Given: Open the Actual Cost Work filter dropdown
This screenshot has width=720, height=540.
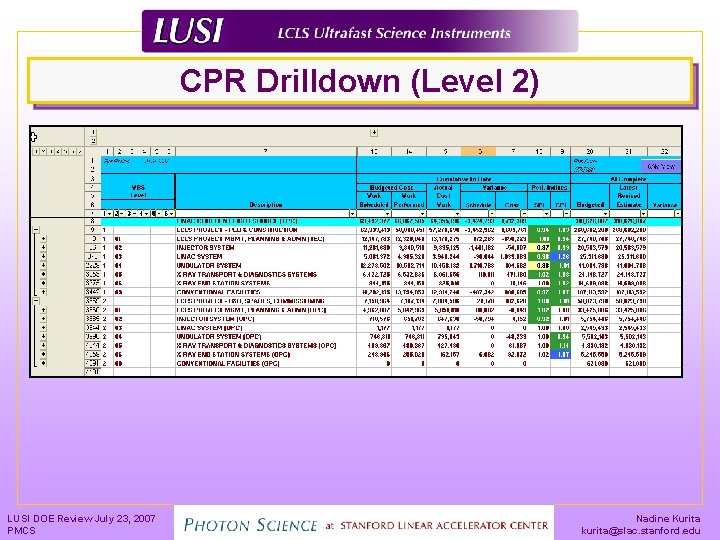Looking at the screenshot, I should coord(457,214).
